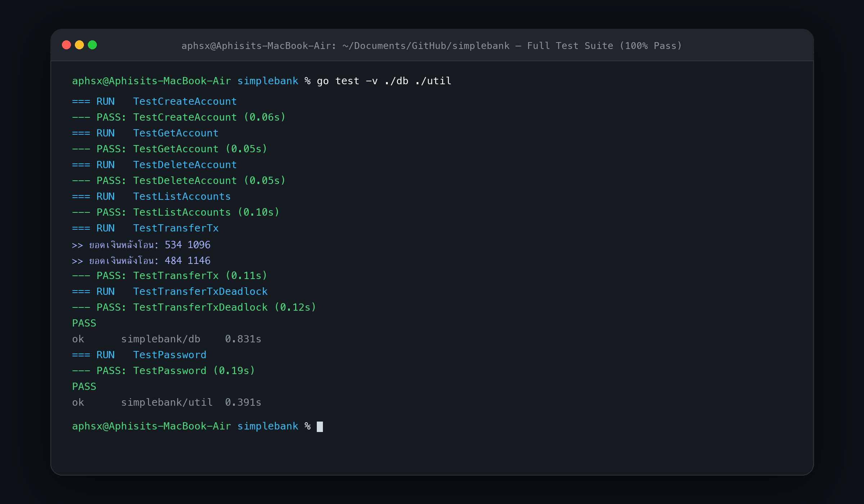Click the '=== RUN TestListAccounts' line
864x504 pixels.
151,197
